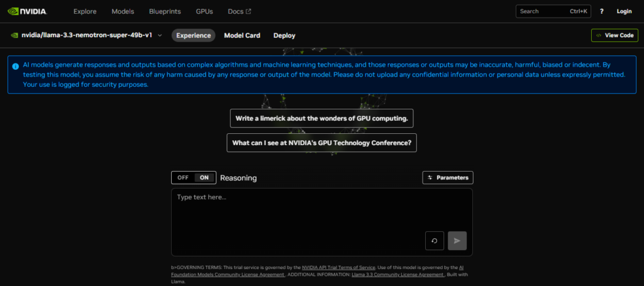The height and width of the screenshot is (286, 644).
Task: Open NVIDIA API Trial Terms of Service
Action: click(x=338, y=267)
